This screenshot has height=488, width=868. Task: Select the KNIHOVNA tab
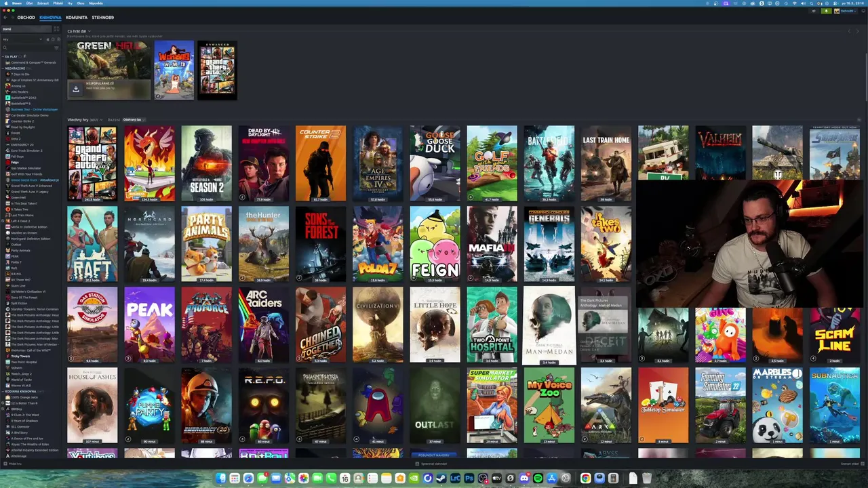pyautogui.click(x=50, y=18)
